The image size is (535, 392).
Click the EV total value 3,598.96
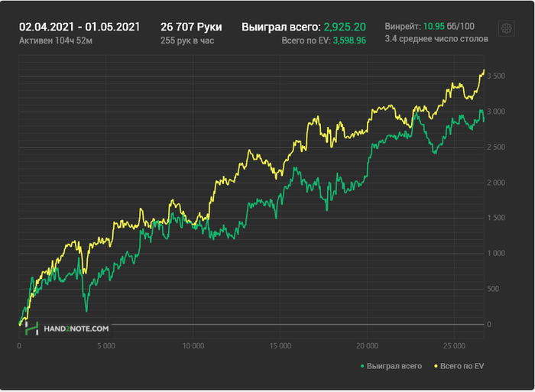(x=349, y=40)
